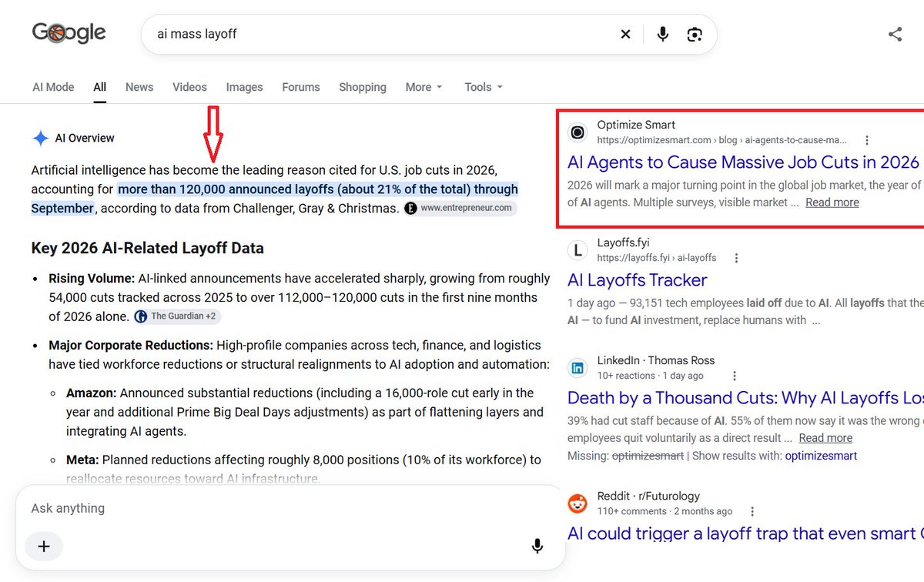Open Google Lens image search icon
This screenshot has height=582, width=924.
[x=695, y=34]
